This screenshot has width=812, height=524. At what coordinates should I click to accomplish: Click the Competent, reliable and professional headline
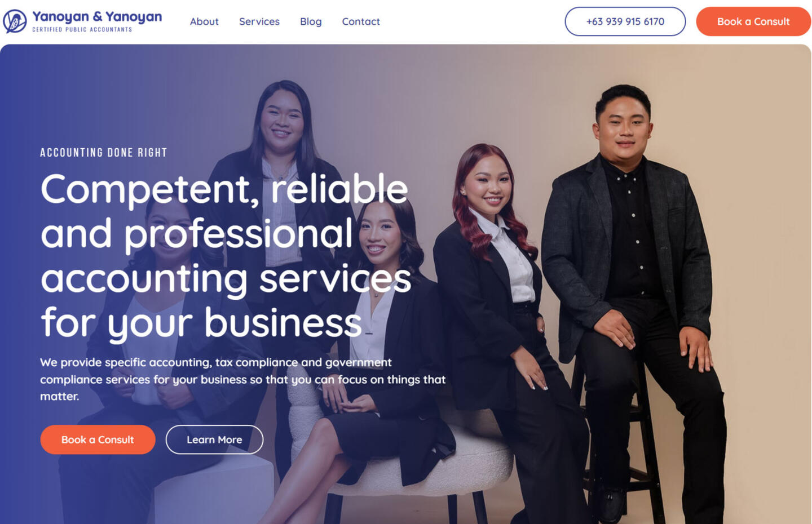coord(226,255)
